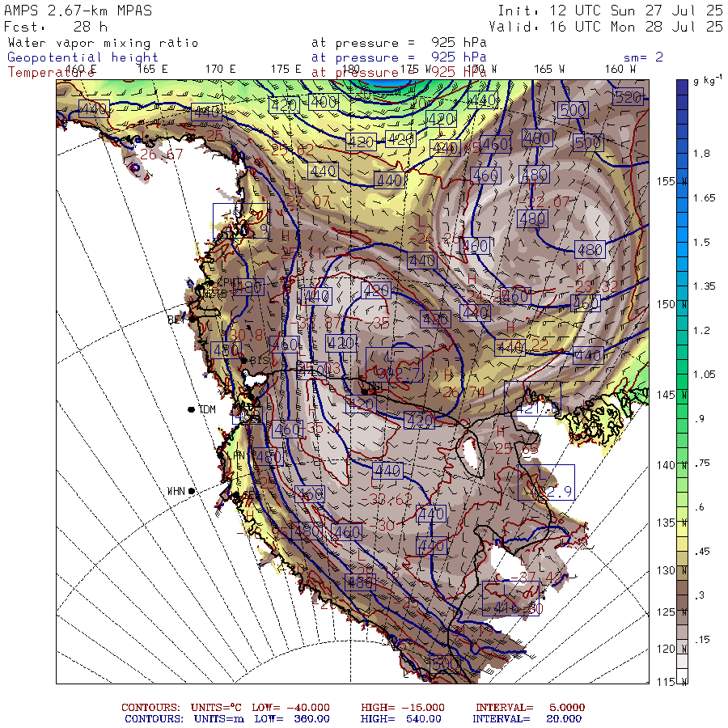Click the .45 colorbar value
The width and height of the screenshot is (728, 728).
(x=702, y=552)
